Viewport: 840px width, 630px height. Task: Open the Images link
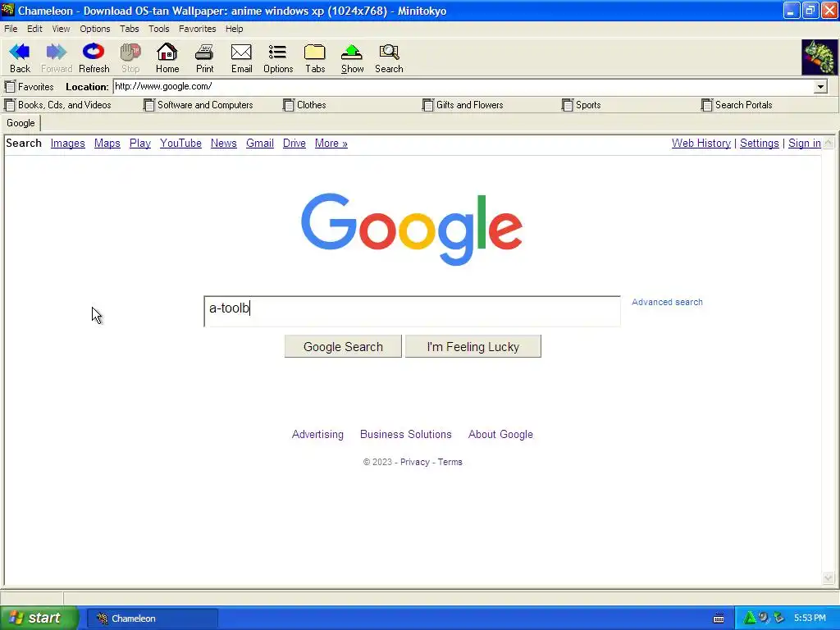tap(67, 144)
